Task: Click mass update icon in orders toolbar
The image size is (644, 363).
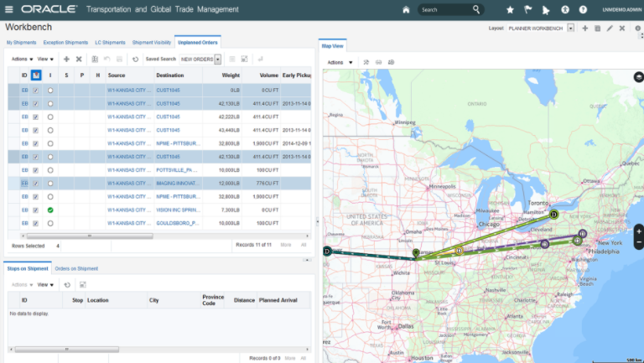Action: pos(95,60)
